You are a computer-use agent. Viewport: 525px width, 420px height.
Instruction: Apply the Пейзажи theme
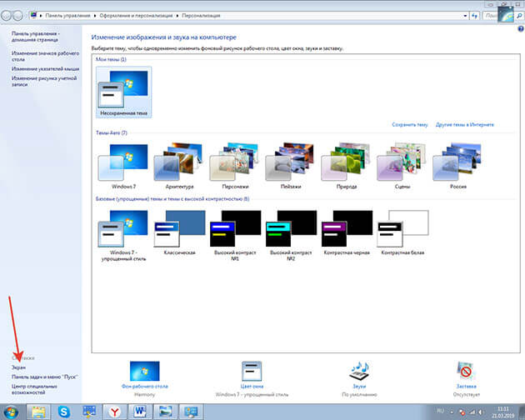(291, 167)
